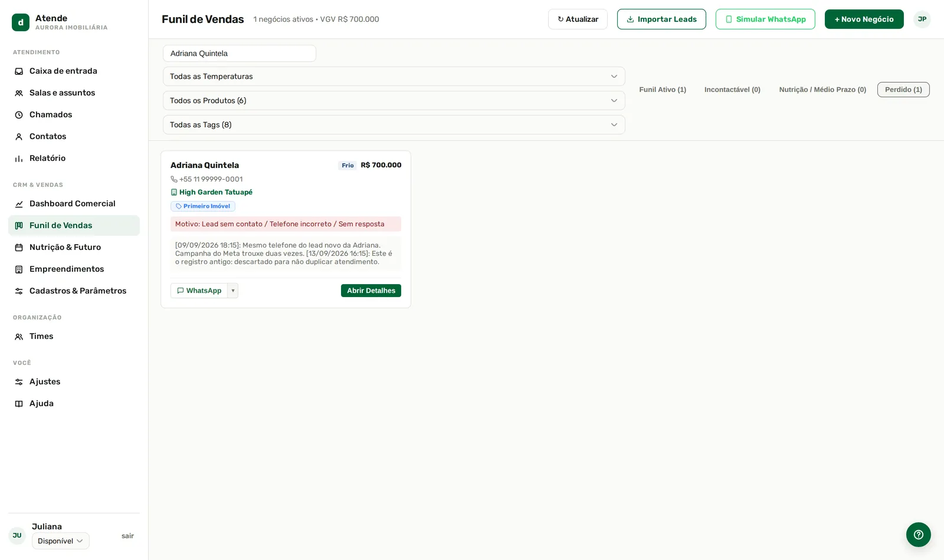Image resolution: width=944 pixels, height=560 pixels.
Task: Click Abrir Detalhes on Adriana Quintela card
Action: 371,291
